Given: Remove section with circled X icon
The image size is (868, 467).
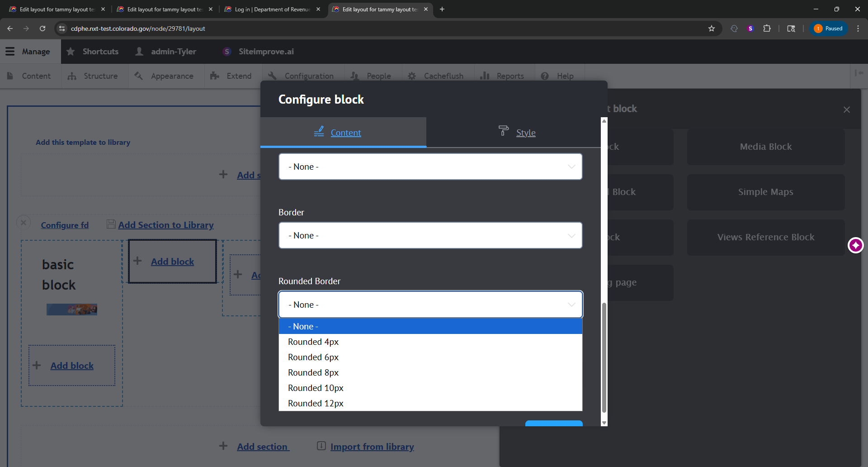Looking at the screenshot, I should [24, 223].
